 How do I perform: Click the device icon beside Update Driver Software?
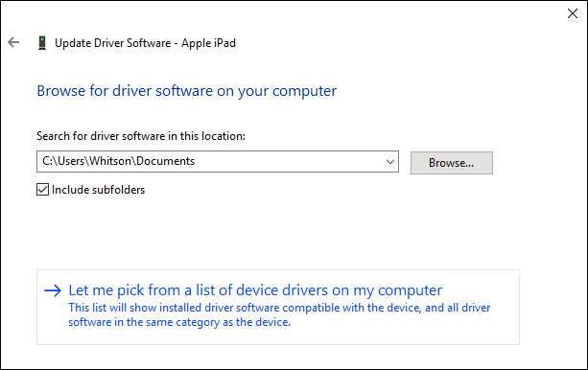coord(42,43)
